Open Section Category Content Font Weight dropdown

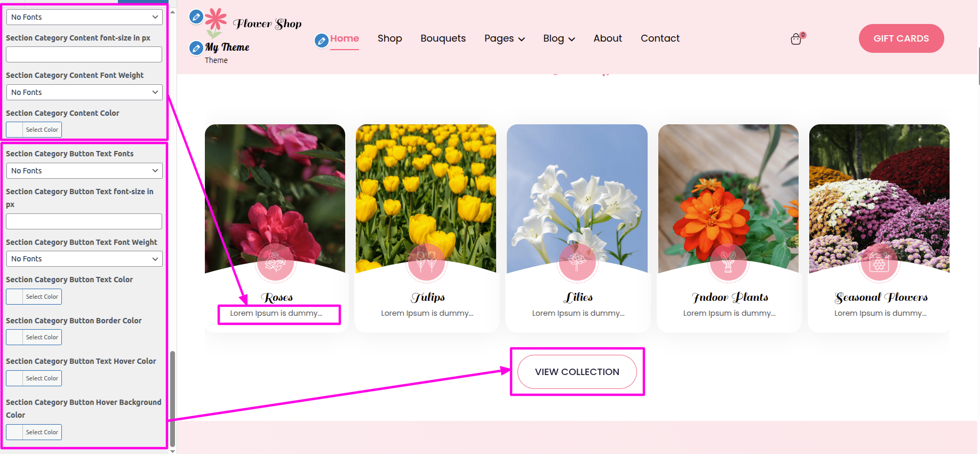pos(84,92)
